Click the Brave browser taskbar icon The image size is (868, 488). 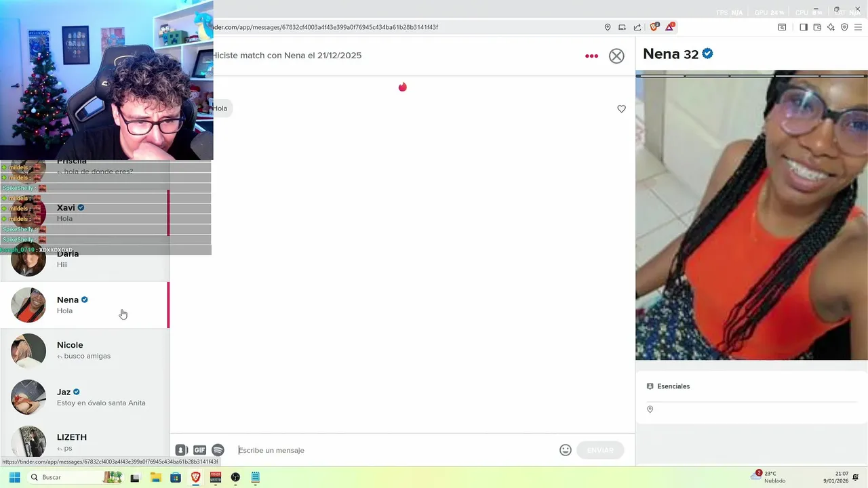pyautogui.click(x=195, y=477)
